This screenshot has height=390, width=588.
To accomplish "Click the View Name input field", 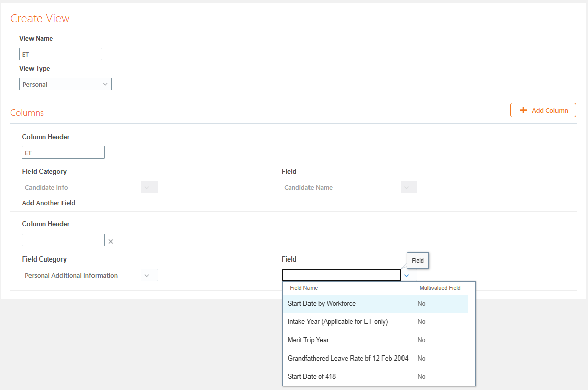I will 60,54.
